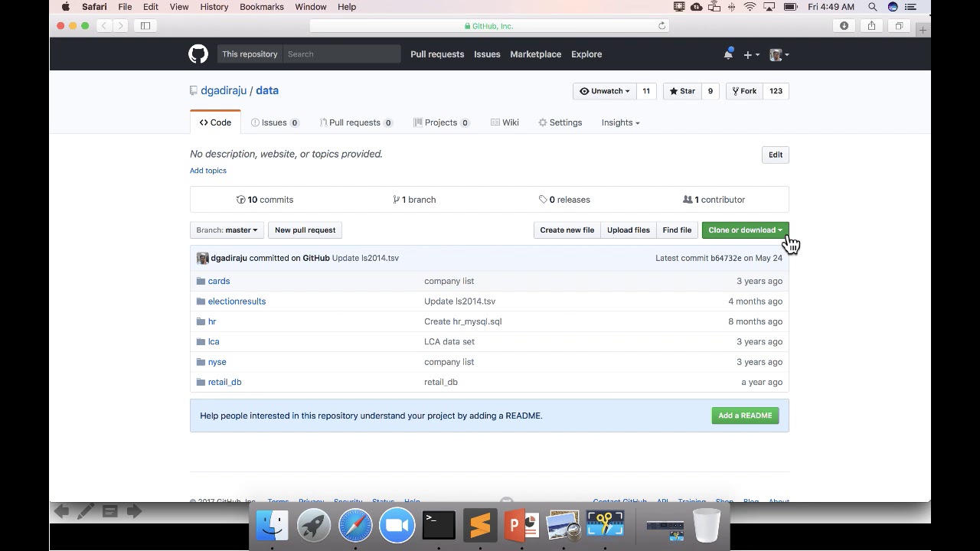Open the repository Settings tab
This screenshot has width=980, height=551.
(560, 122)
